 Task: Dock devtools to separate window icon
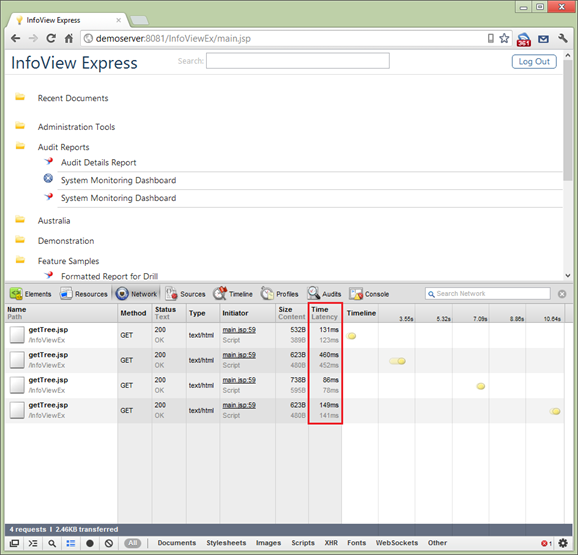(14, 543)
